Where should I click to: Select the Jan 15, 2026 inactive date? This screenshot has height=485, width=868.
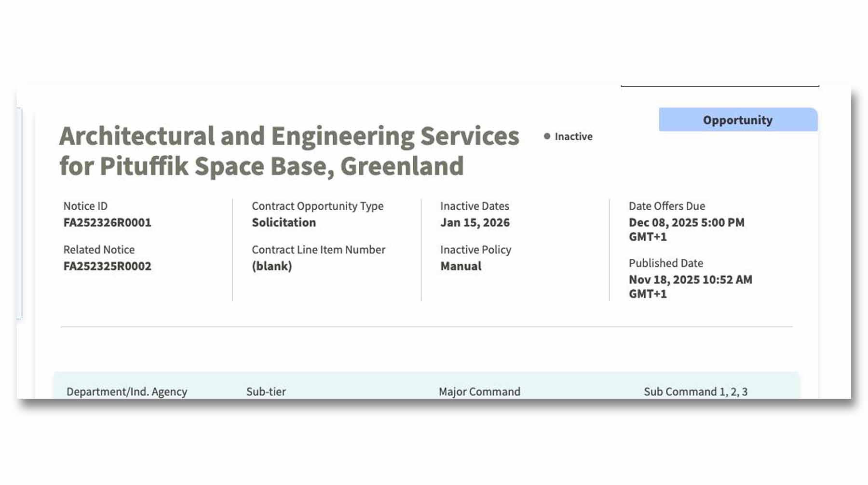(475, 223)
